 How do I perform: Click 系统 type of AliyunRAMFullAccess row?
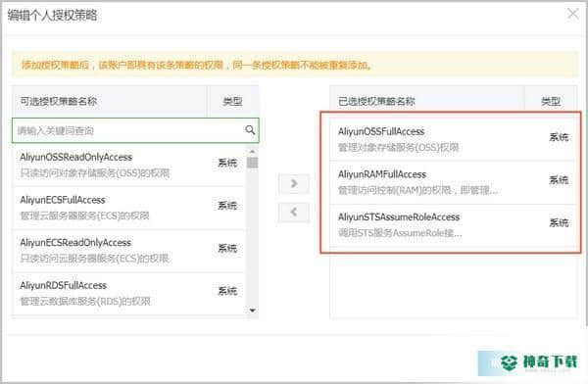tap(559, 180)
